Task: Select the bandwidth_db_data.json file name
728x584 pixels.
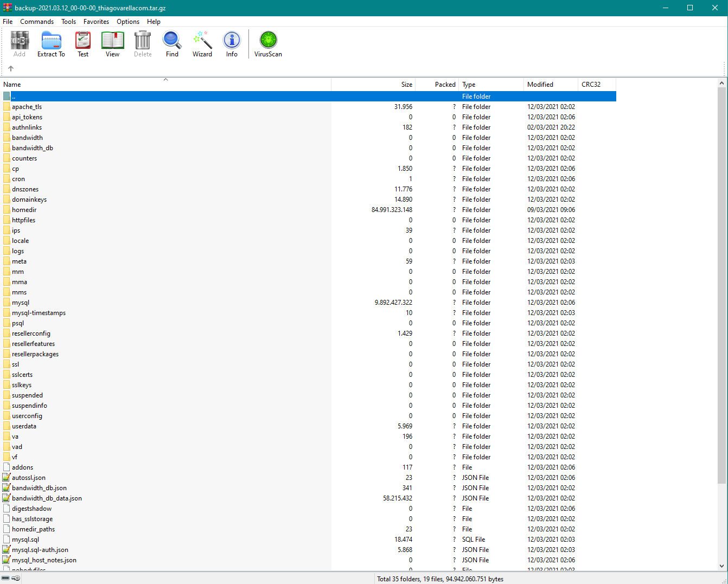Action: click(47, 498)
